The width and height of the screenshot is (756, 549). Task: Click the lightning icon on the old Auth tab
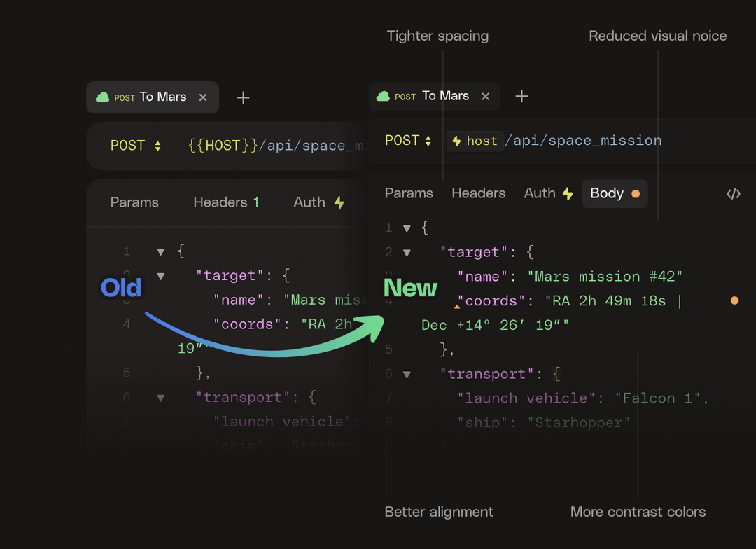(339, 202)
